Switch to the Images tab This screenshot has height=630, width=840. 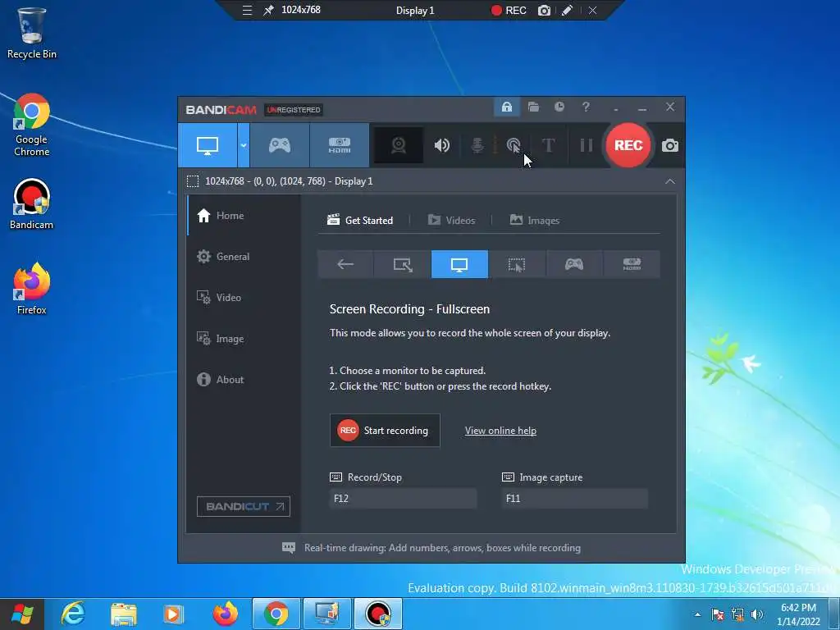pos(535,220)
